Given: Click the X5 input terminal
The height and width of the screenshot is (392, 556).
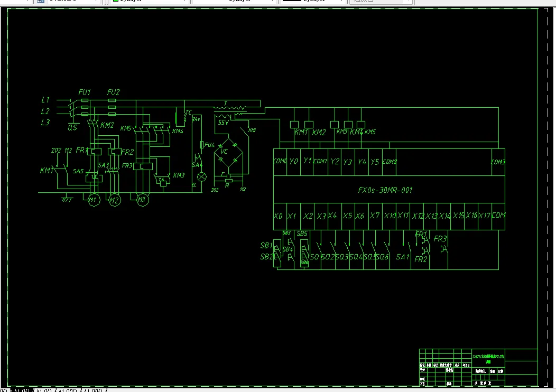Looking at the screenshot, I should 347,216.
